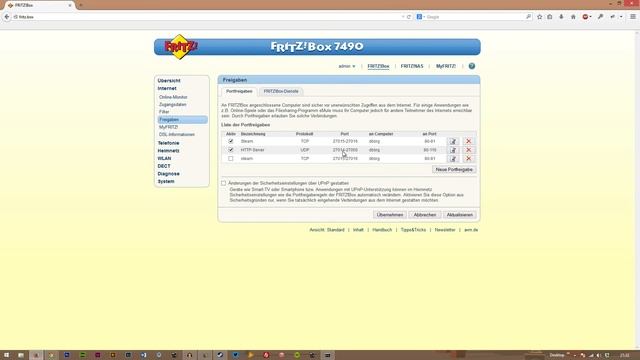Click search magnifier in search box
This screenshot has width=640, height=360.
[x=529, y=17]
